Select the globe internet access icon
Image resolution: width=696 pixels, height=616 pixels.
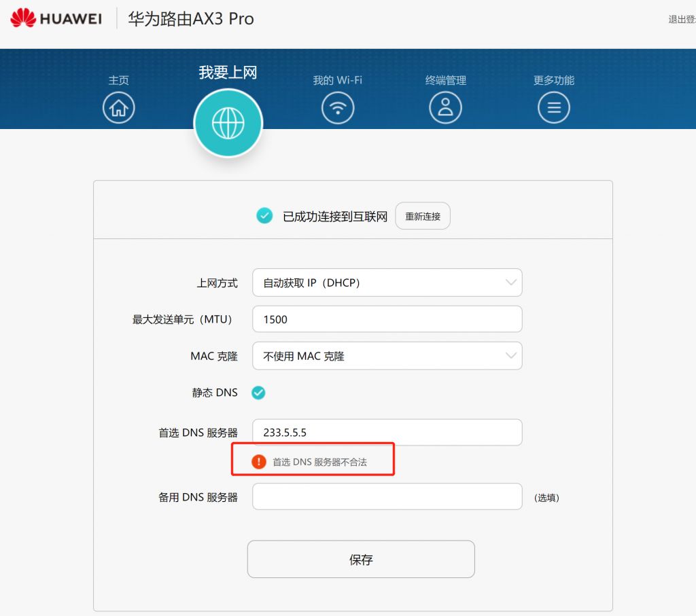pyautogui.click(x=228, y=123)
